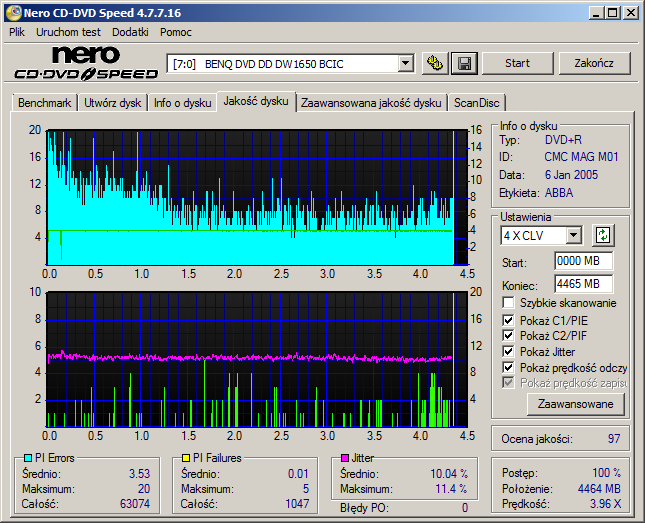Click the green refresh speed icon
This screenshot has width=645, height=523.
click(x=603, y=235)
